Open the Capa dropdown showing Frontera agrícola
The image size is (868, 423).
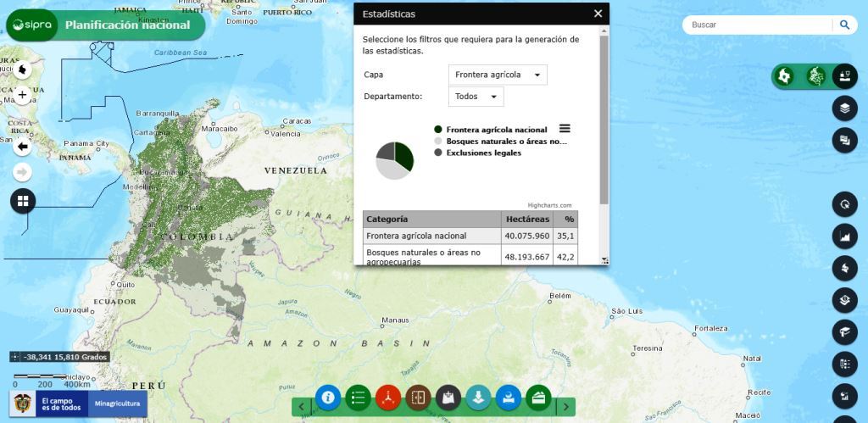(498, 75)
